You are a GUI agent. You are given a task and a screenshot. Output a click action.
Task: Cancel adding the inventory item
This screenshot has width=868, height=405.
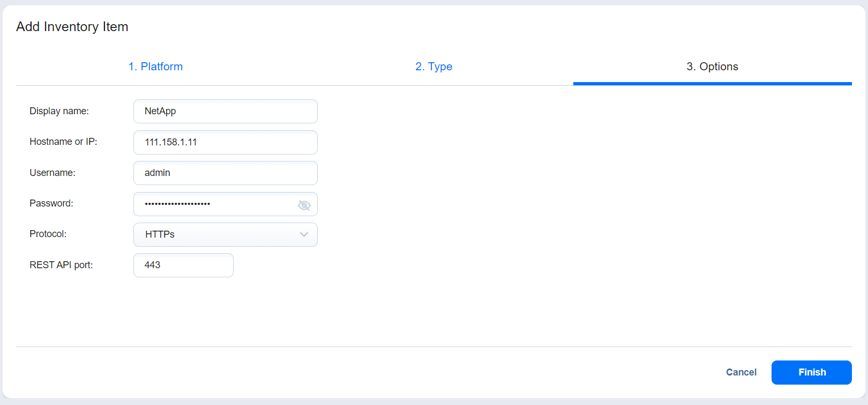click(x=741, y=372)
